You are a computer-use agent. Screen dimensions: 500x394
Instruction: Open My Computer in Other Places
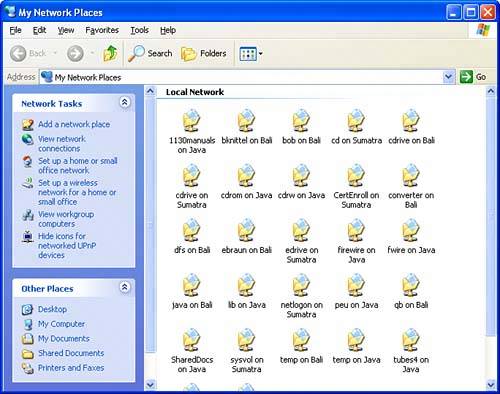pyautogui.click(x=61, y=324)
